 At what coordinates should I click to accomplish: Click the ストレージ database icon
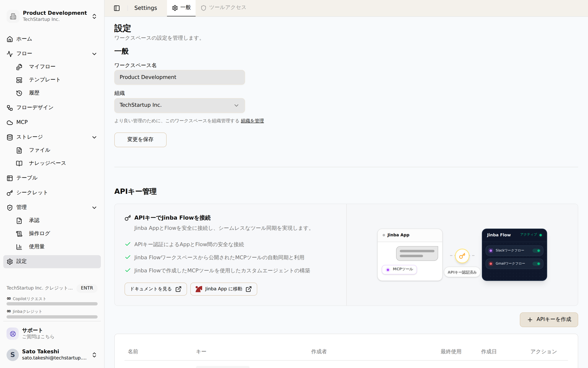coord(10,137)
